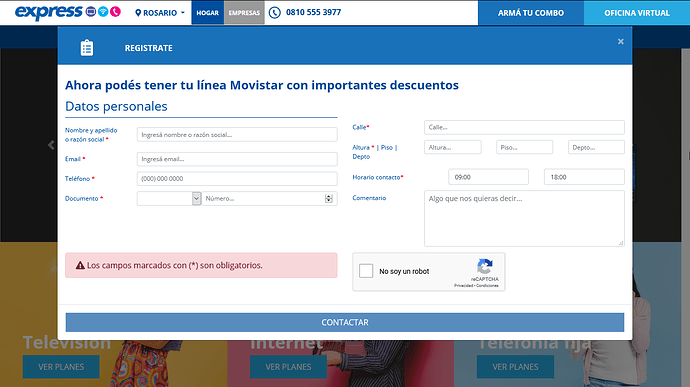Click Ver Planes under Telefonía fija
The image size is (690, 387).
(515, 367)
